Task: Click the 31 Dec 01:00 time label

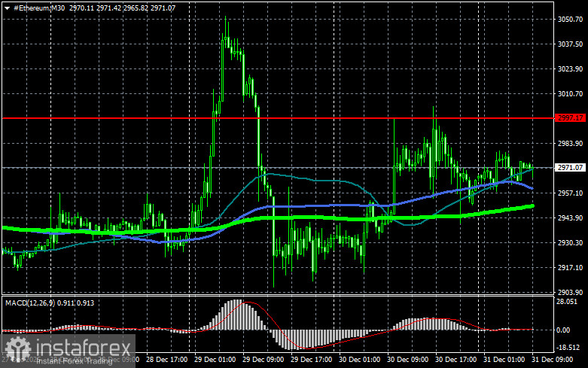Action: coord(504,360)
